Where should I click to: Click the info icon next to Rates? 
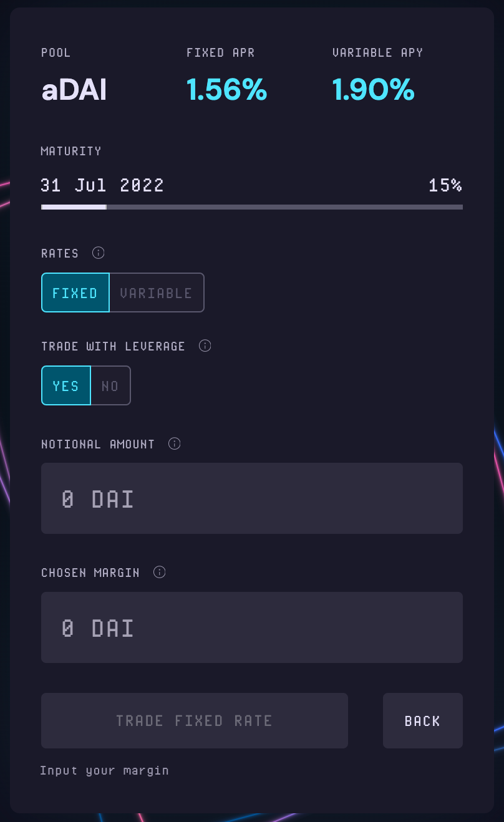click(x=98, y=253)
